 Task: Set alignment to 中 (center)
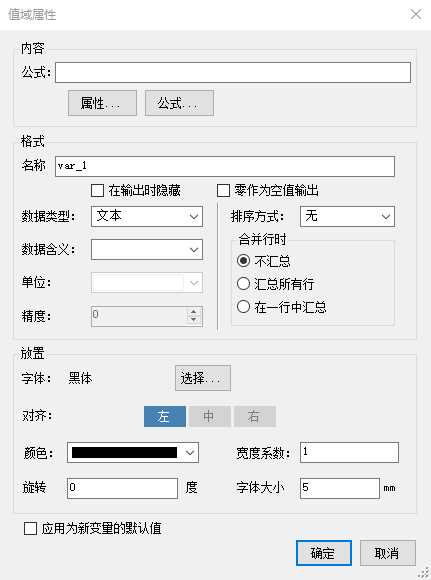[210, 417]
